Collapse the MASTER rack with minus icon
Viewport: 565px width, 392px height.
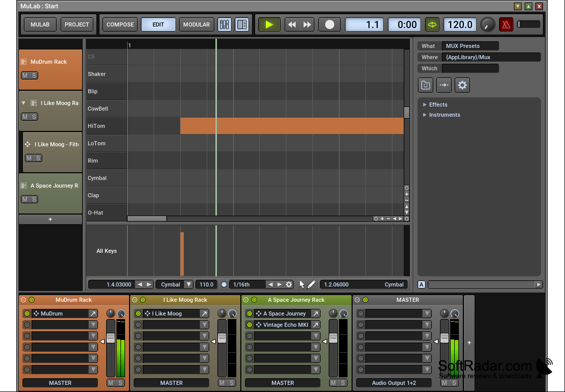(x=357, y=300)
